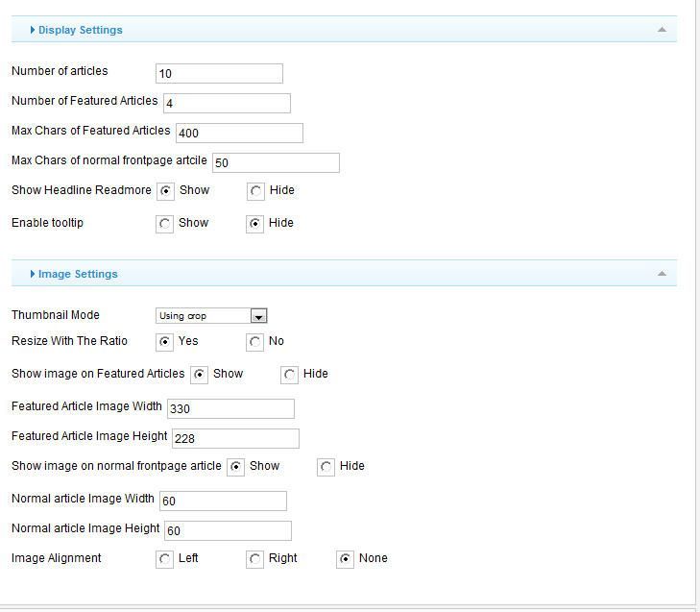Viewport: 700px width, 612px height.
Task: Collapse Display Settings using the up arrow icon
Action: pyautogui.click(x=662, y=30)
